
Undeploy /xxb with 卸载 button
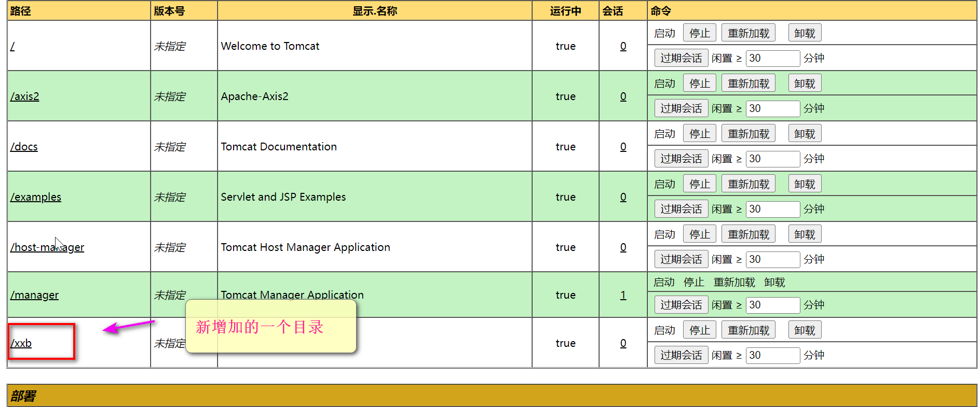(804, 330)
